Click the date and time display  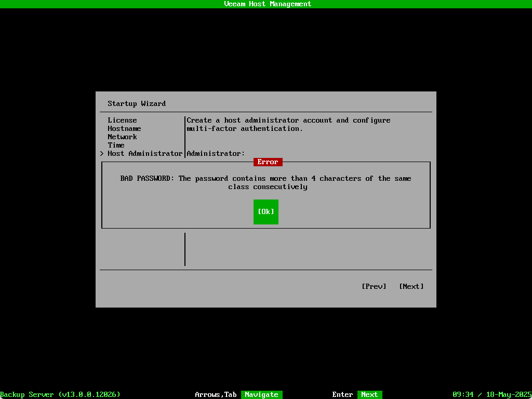click(x=491, y=394)
